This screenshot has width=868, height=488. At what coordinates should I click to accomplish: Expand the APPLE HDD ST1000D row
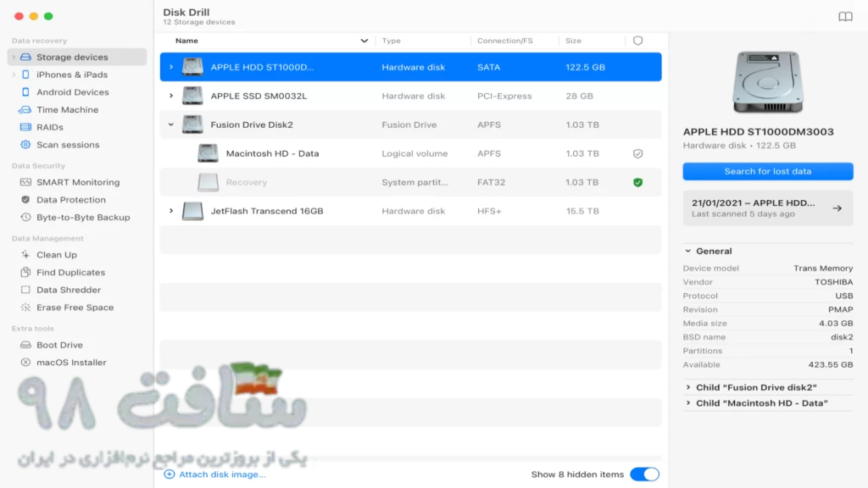pyautogui.click(x=171, y=67)
